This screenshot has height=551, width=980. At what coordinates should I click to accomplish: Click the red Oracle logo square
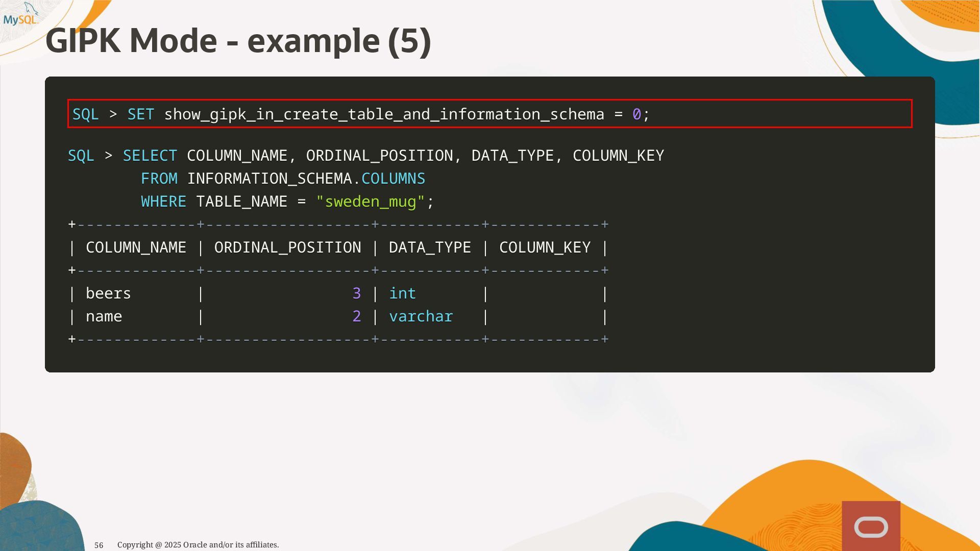coord(871,527)
